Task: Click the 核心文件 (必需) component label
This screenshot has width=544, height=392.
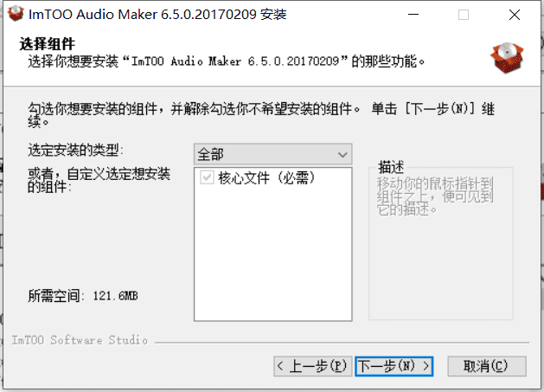Action: (266, 177)
